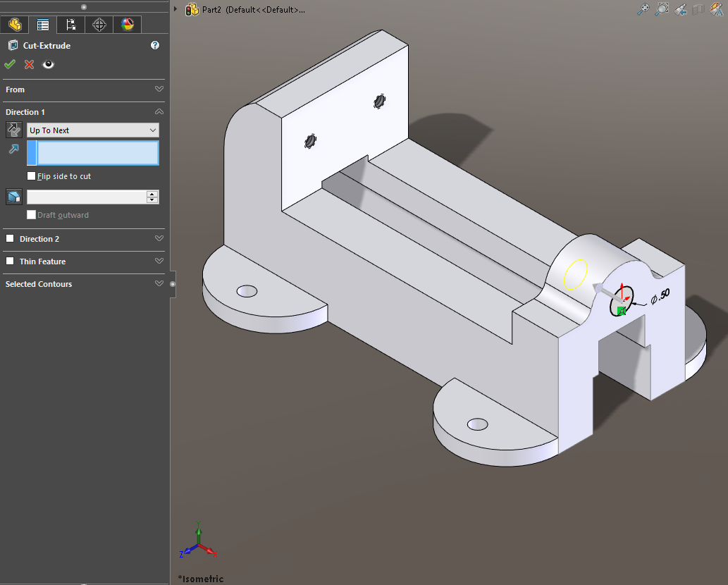Switch to the FeatureManager design tree tab
The width and height of the screenshot is (728, 585).
14,25
